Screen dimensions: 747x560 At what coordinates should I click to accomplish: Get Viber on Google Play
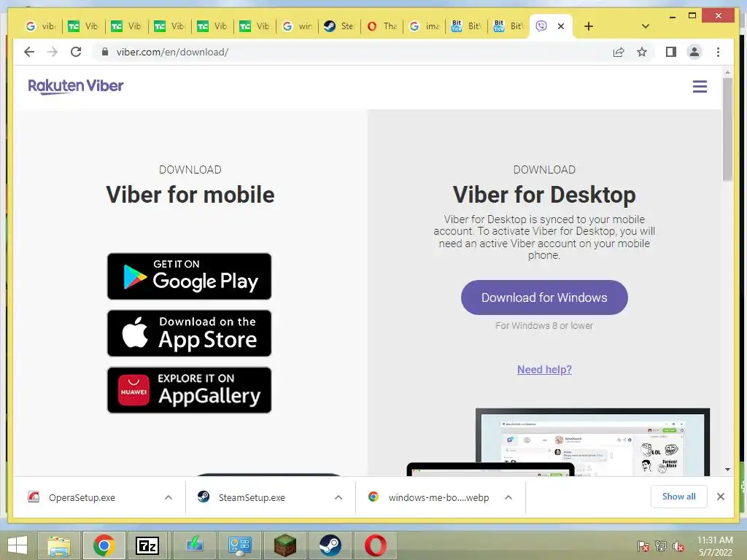[189, 276]
